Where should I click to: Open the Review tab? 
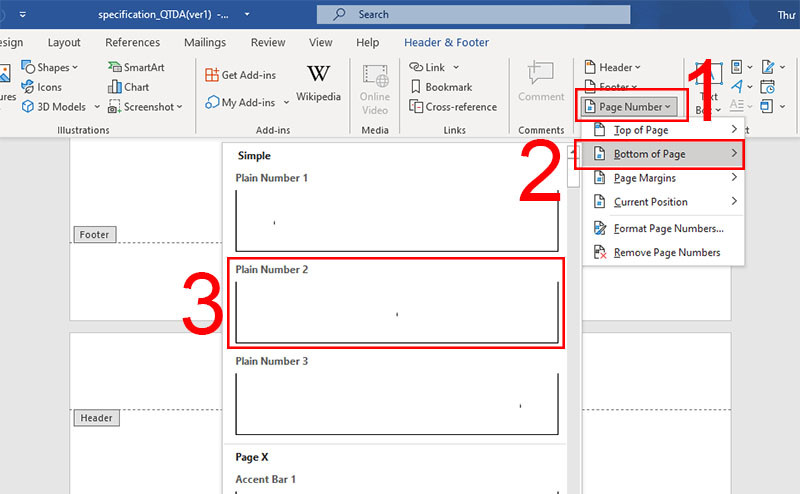[x=268, y=42]
